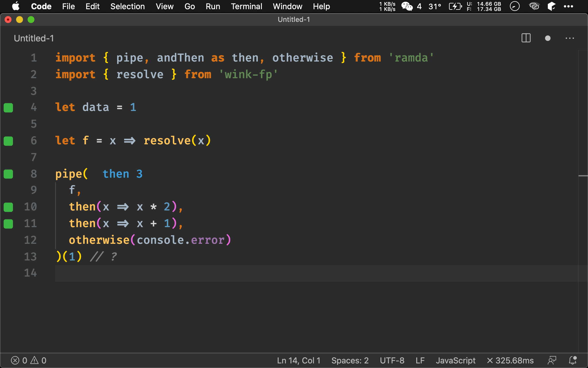Click the Split Editor Right icon
Screen dimensions: 588x368
[x=526, y=38]
